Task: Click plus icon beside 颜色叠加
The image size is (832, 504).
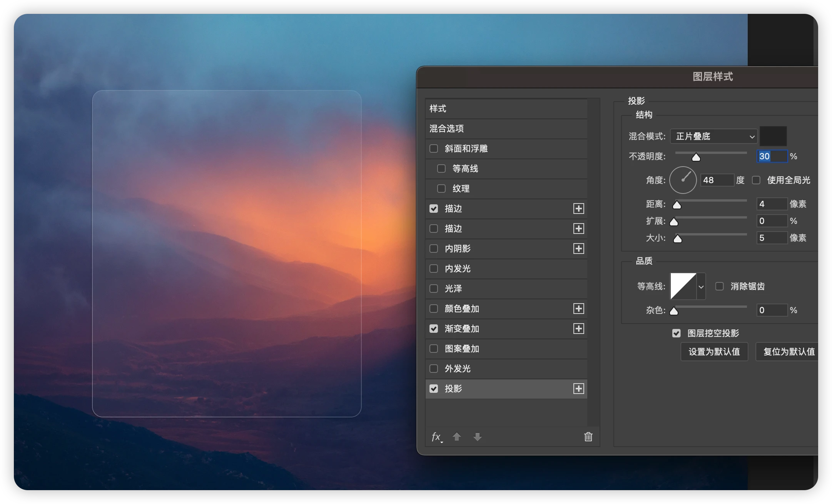Action: (578, 309)
